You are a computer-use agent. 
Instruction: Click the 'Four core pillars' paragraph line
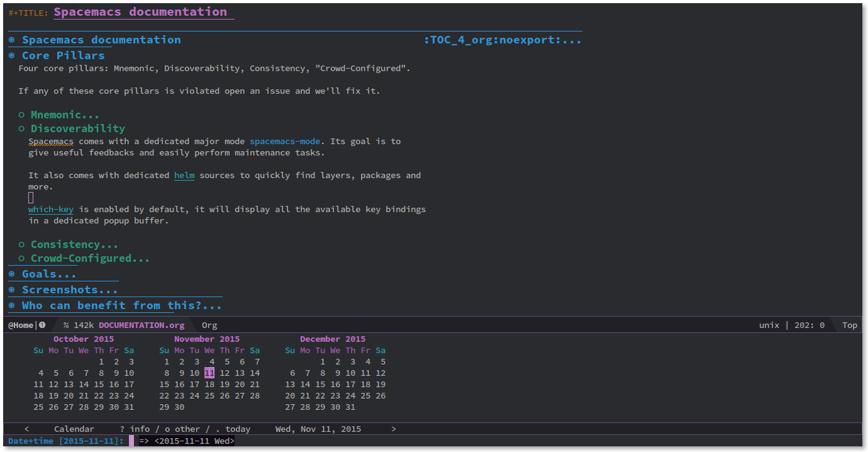pos(214,68)
